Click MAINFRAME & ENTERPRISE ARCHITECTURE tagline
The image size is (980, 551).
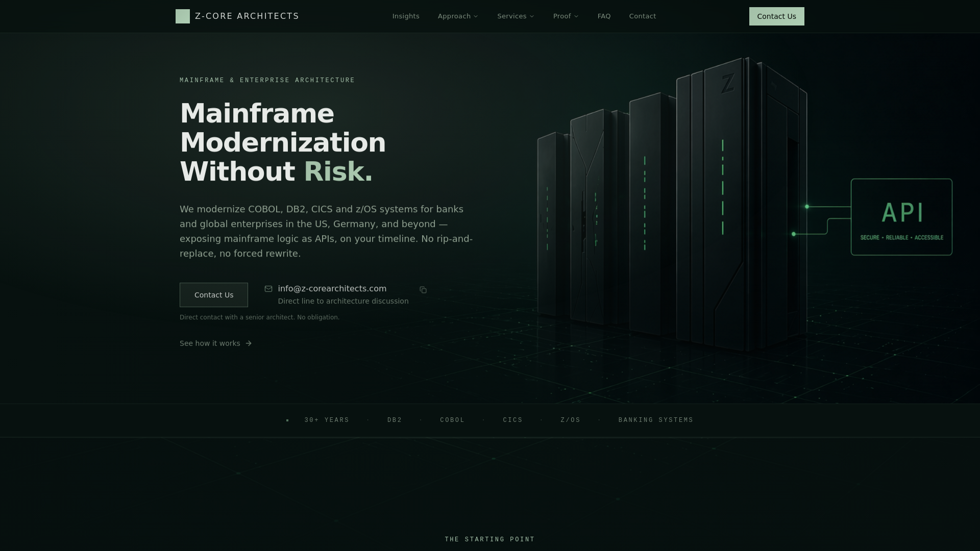267,80
